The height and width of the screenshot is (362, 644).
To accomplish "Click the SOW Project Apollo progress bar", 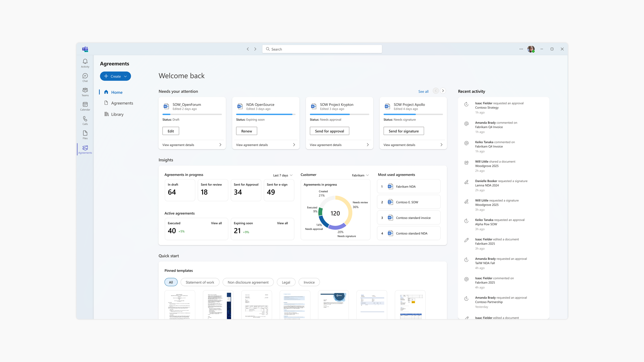I will click(x=413, y=114).
